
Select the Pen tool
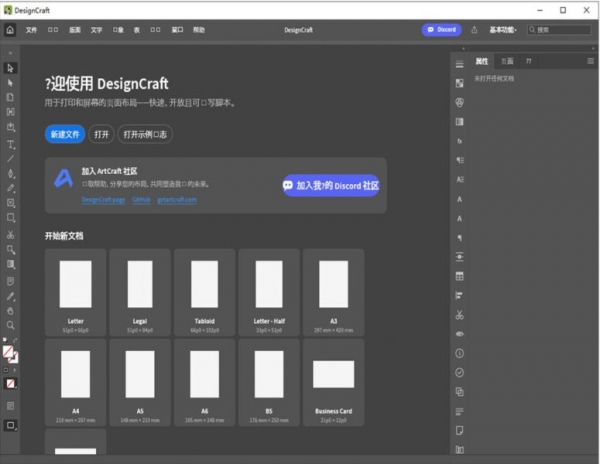tap(10, 173)
